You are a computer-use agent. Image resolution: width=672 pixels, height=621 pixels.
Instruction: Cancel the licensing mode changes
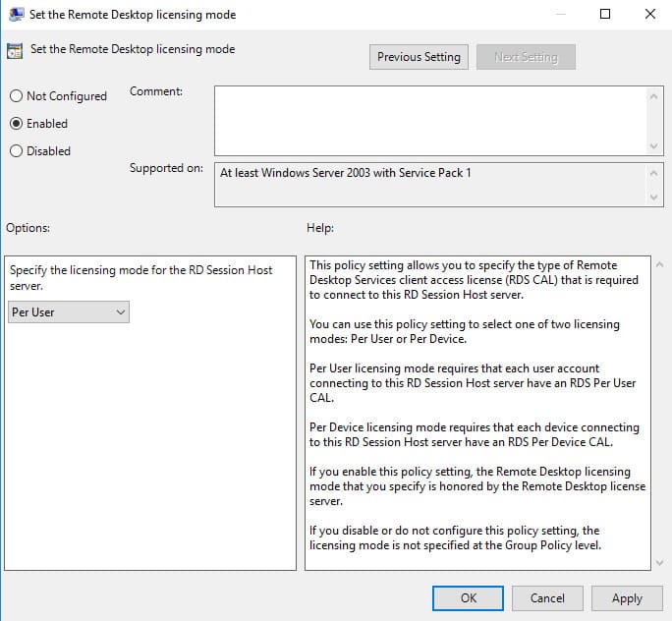click(547, 597)
